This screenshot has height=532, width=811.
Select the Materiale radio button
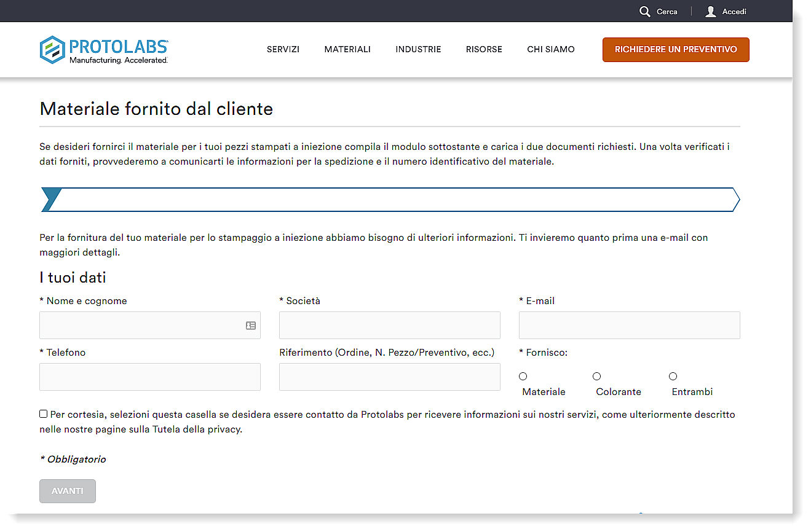[x=523, y=376]
